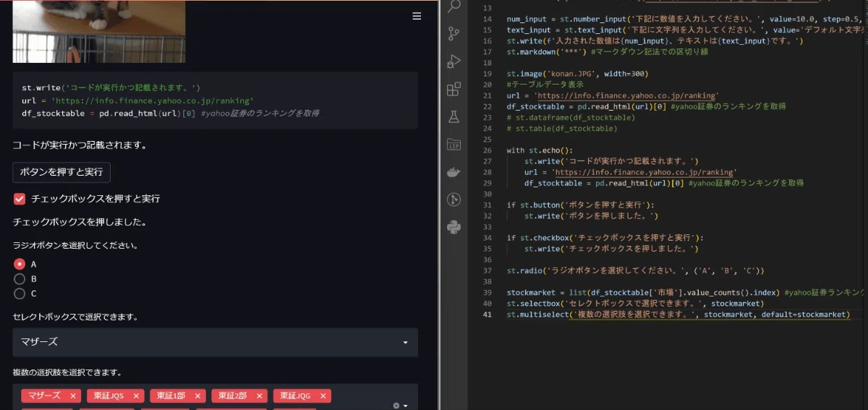Click line number 26 in editor gutter
The image size is (868, 410).
coord(487,150)
